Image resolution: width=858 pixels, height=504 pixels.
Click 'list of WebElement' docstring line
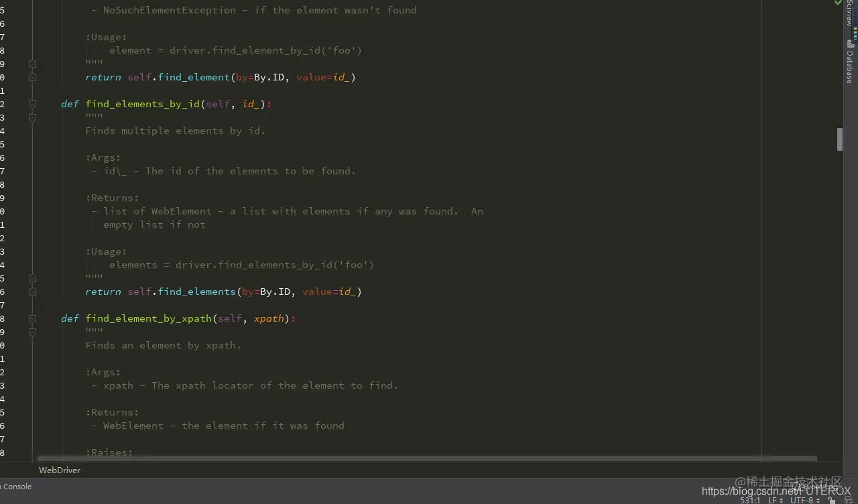[x=287, y=211]
